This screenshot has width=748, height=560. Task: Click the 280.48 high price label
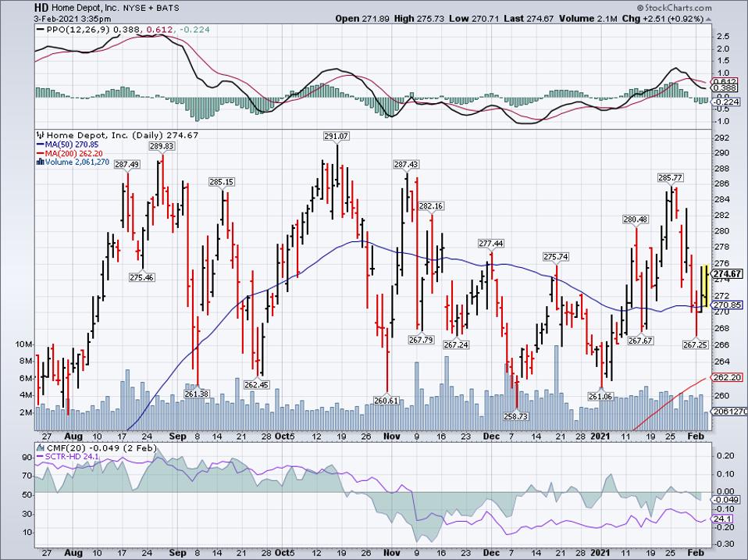coord(636,219)
